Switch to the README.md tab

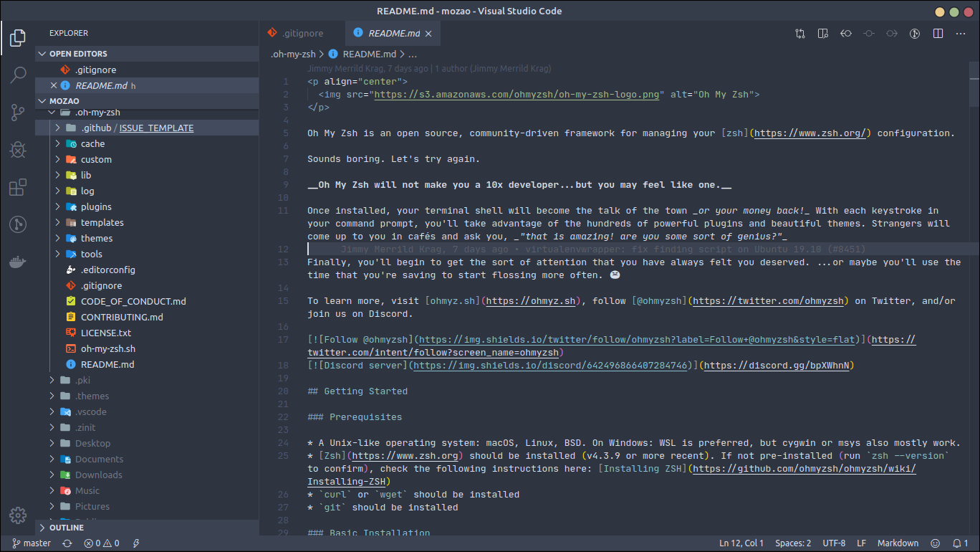pos(393,33)
